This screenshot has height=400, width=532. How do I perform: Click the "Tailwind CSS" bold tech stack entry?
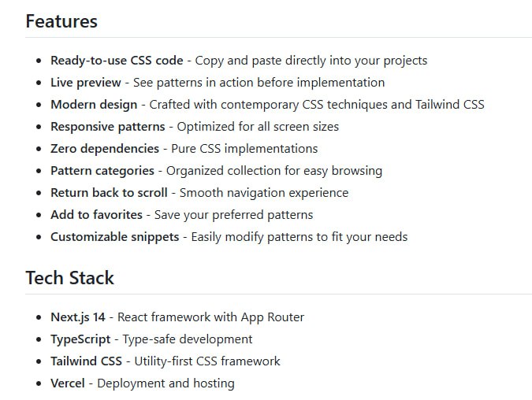coord(86,361)
